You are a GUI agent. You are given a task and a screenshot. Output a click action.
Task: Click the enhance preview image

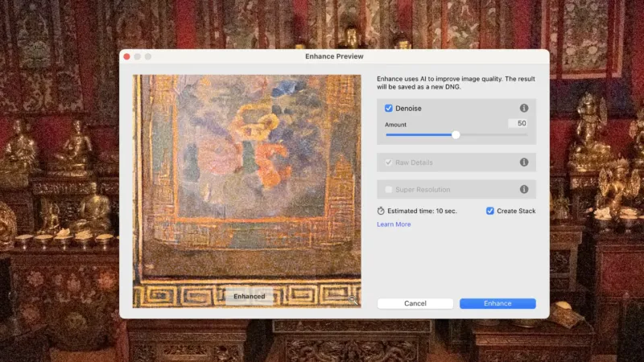point(247,191)
